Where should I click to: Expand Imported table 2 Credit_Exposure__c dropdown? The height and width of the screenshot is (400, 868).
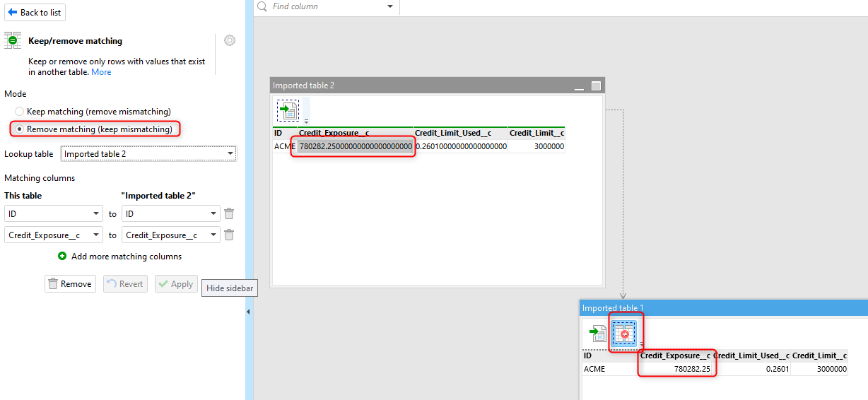171,235
